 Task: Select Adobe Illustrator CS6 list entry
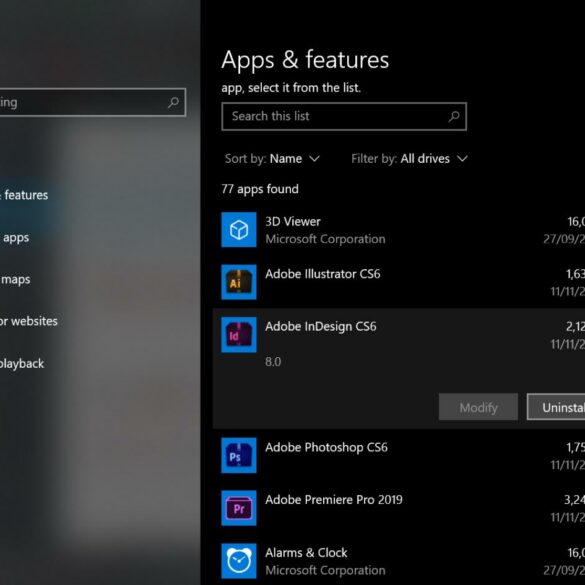pos(399,282)
